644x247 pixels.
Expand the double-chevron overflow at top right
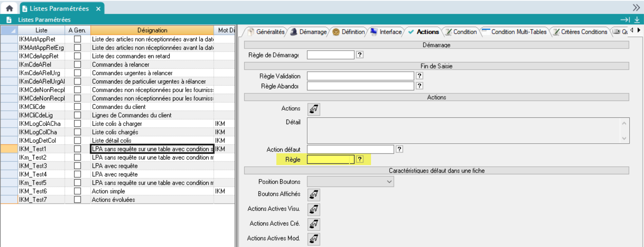pos(636,8)
